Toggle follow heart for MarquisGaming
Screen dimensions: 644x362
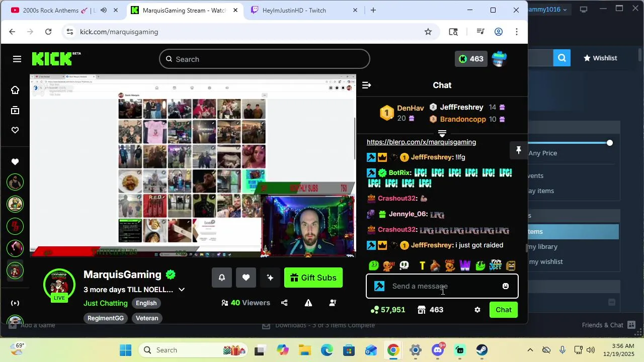246,278
